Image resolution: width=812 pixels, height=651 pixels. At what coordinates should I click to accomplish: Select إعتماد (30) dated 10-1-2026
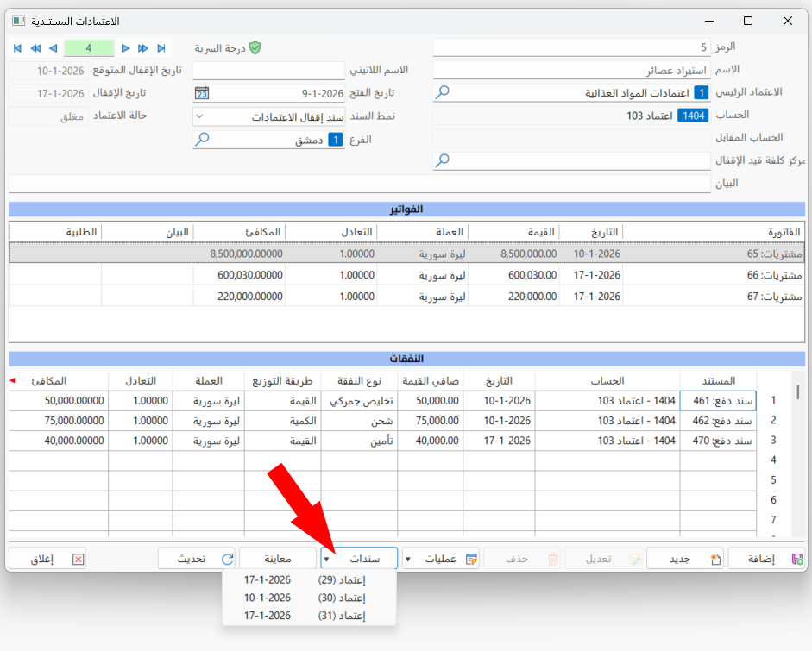click(x=309, y=598)
